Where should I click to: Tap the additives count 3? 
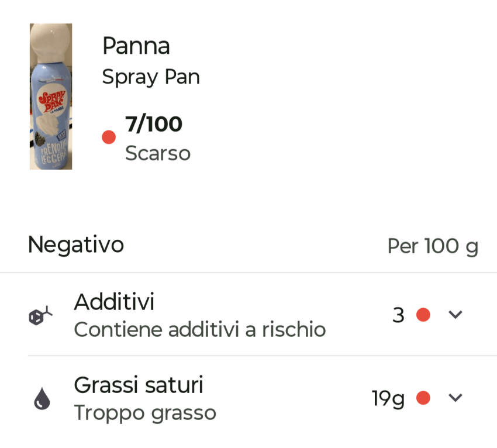pyautogui.click(x=398, y=315)
